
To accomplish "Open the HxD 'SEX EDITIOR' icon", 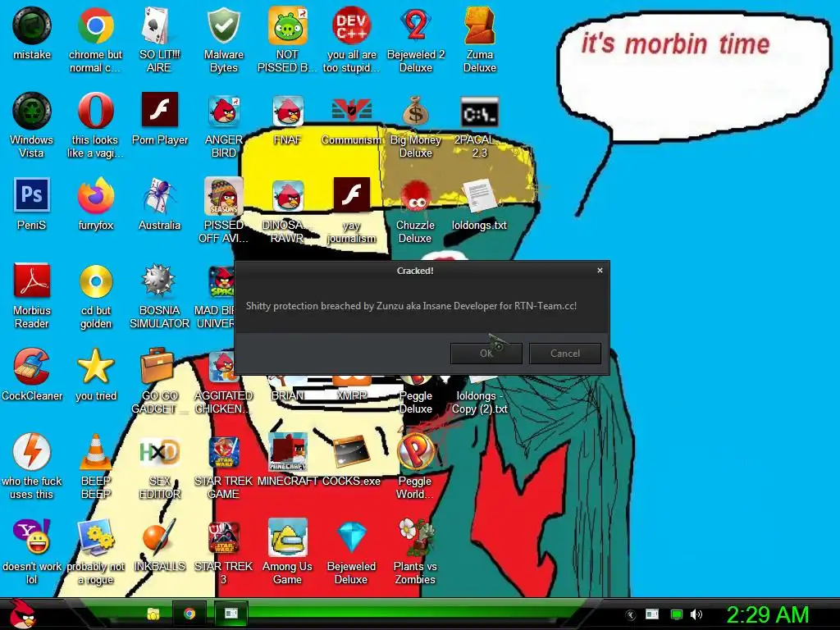I will pos(159,452).
